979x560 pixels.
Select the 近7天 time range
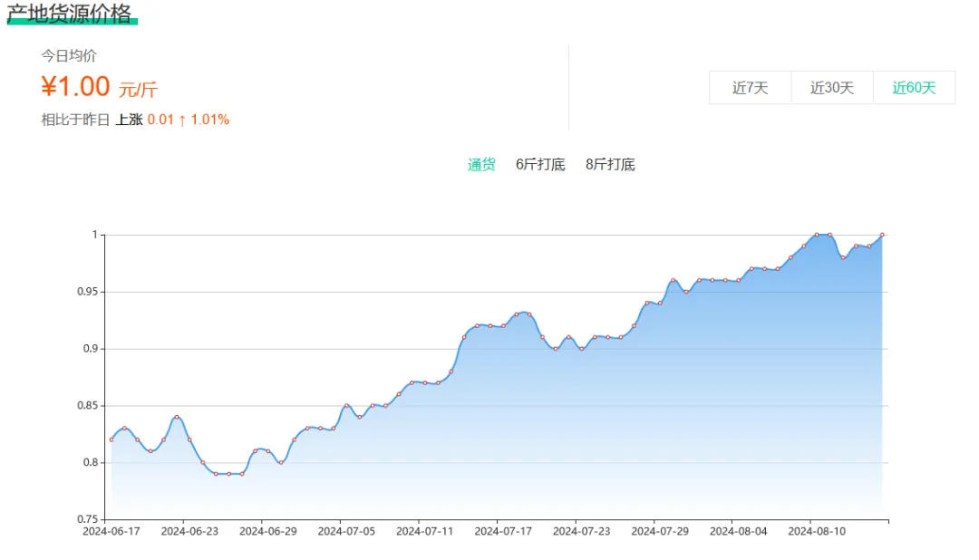pyautogui.click(x=750, y=88)
